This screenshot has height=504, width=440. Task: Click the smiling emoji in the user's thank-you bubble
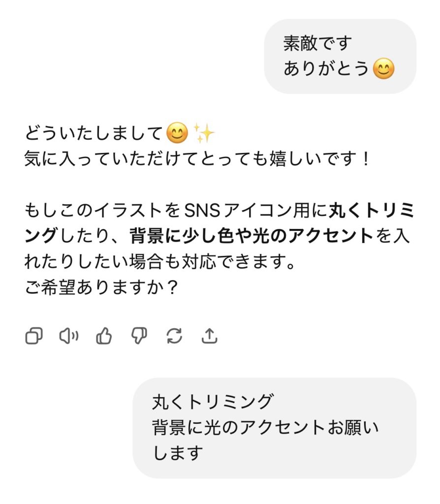[384, 69]
